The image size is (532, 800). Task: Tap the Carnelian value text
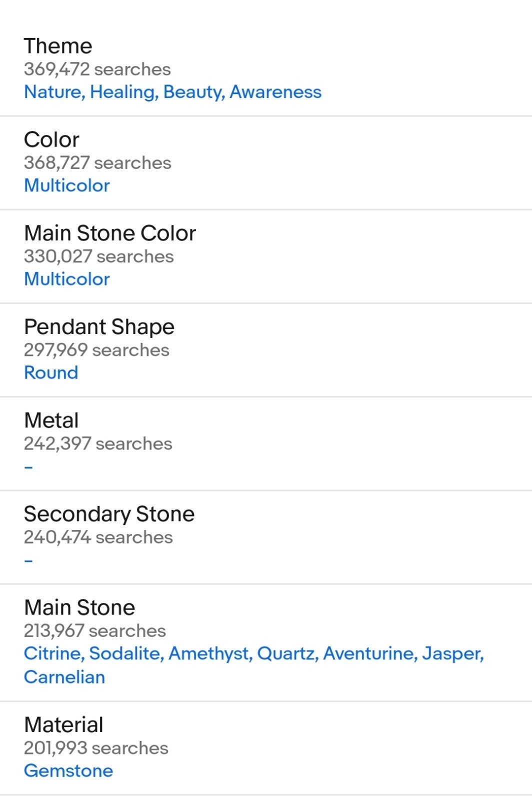[64, 677]
